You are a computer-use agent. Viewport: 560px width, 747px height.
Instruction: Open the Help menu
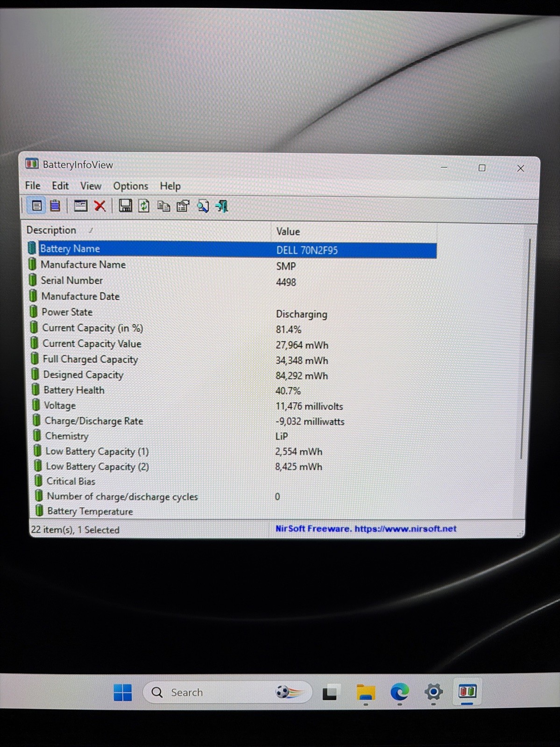point(170,186)
